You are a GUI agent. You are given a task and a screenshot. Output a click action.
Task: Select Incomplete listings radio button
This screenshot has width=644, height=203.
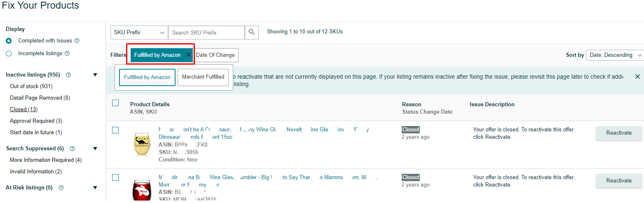tap(9, 54)
